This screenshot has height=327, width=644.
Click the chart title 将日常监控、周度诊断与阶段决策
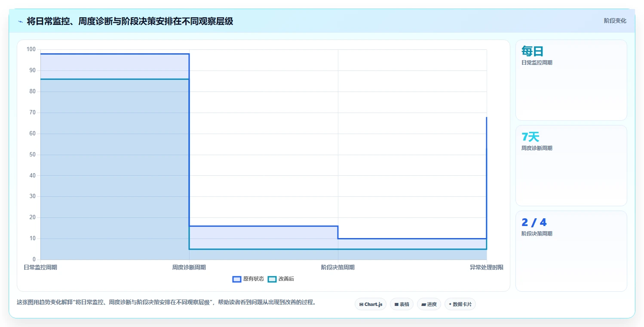(x=130, y=21)
